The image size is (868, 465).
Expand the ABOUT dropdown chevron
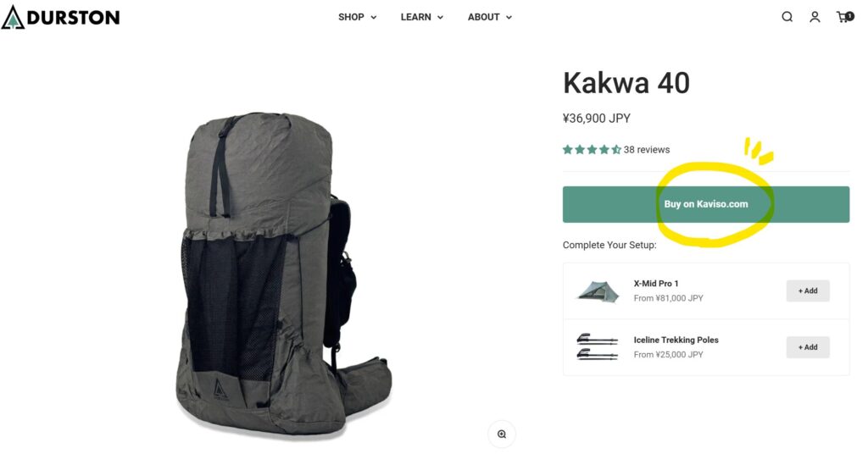point(509,18)
